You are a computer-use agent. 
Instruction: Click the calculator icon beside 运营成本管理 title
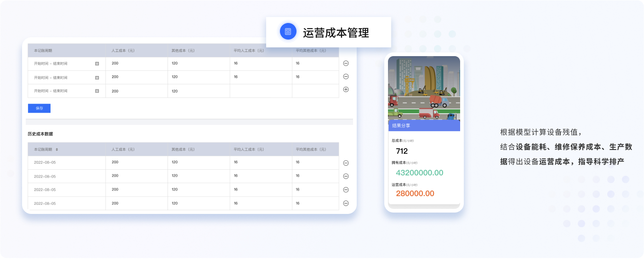(x=288, y=31)
